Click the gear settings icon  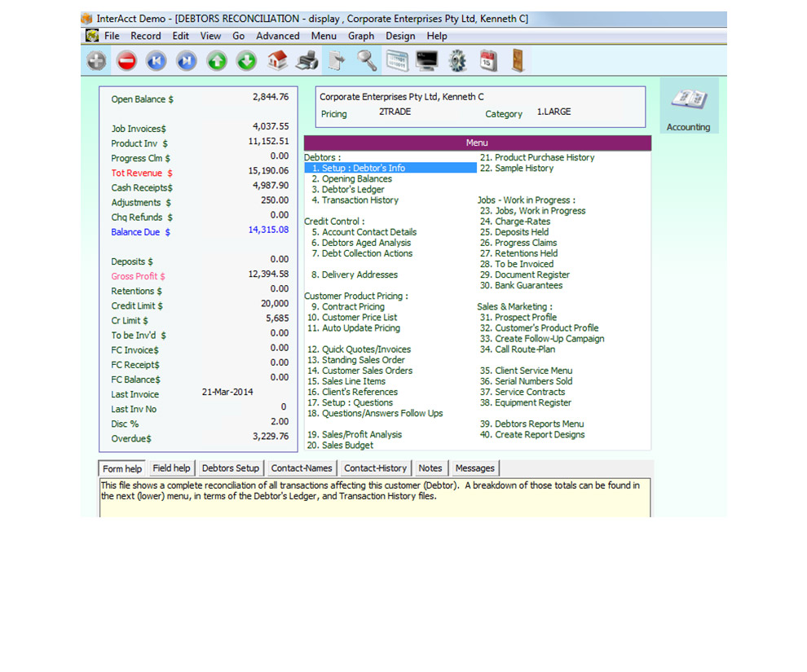(457, 60)
